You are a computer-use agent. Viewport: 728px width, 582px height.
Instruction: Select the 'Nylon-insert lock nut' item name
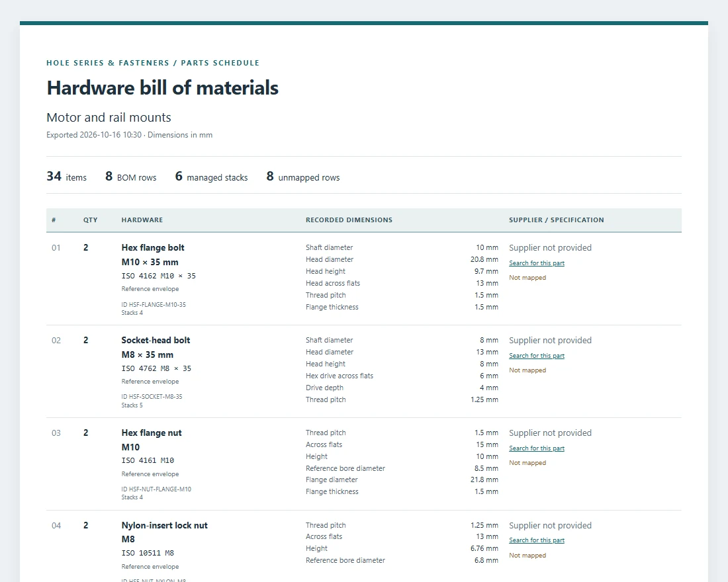click(x=164, y=525)
